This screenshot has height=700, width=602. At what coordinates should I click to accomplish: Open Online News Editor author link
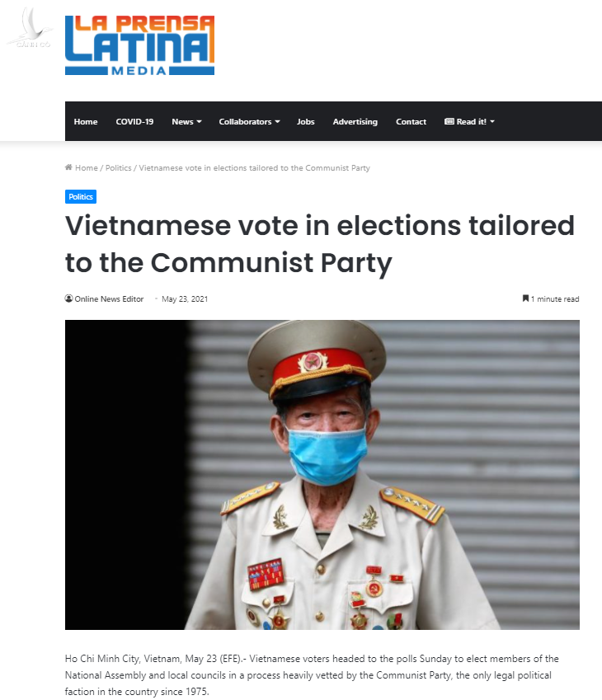pos(109,298)
